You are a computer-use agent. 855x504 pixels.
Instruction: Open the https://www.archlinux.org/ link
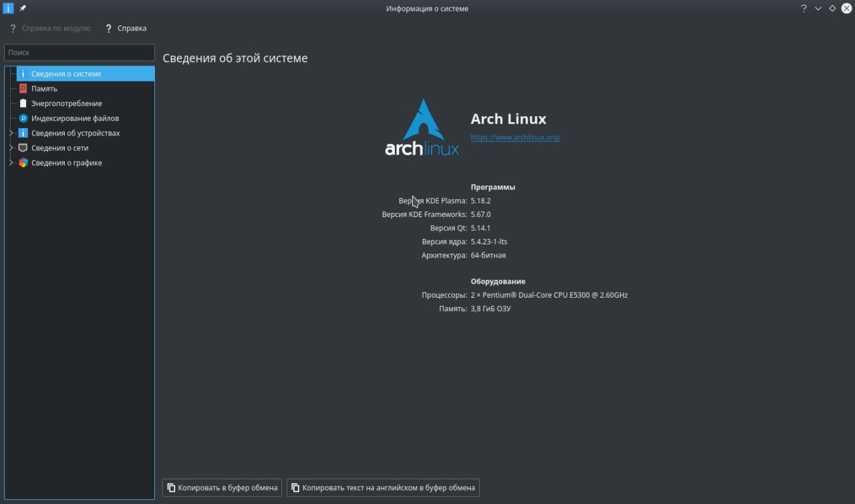515,138
